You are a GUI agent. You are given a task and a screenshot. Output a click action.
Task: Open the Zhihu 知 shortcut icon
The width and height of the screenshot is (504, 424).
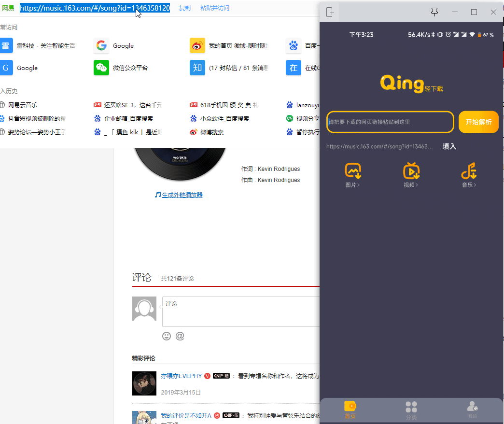pos(197,68)
